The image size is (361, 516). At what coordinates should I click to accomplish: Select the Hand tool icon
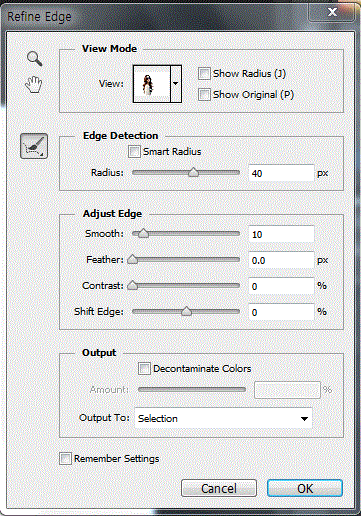[x=34, y=84]
